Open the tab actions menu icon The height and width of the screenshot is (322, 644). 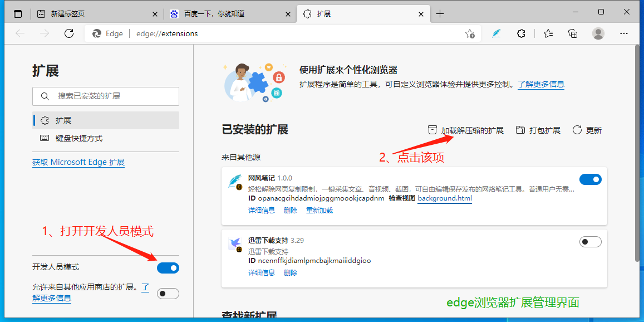pos(18,14)
